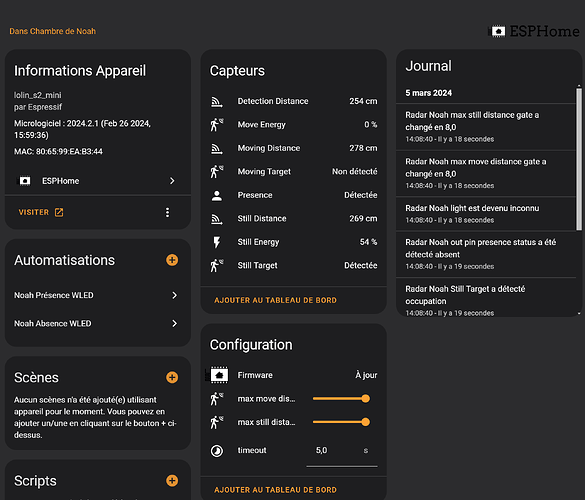Adjust the max still distance slider
Image resolution: width=585 pixels, height=500 pixels.
tap(341, 422)
